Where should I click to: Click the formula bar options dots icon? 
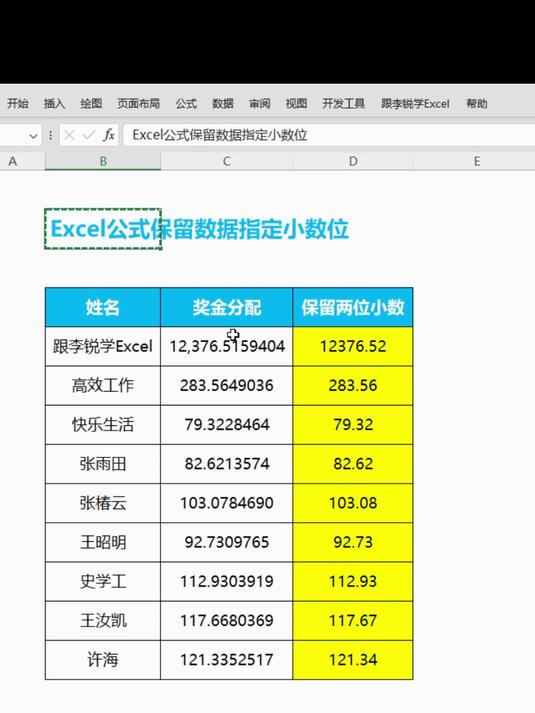coord(50,135)
